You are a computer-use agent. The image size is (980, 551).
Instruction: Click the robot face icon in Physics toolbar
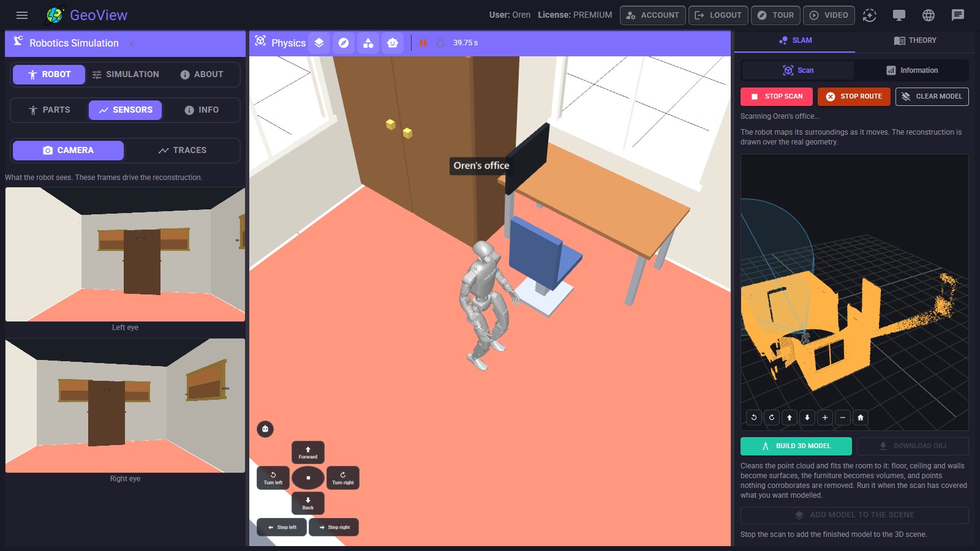point(393,43)
